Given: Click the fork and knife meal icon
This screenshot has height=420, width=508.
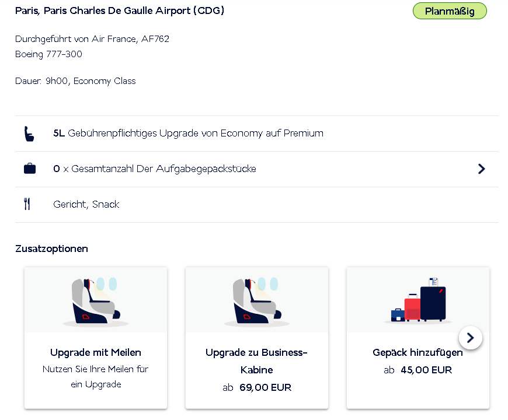Looking at the screenshot, I should tap(27, 204).
